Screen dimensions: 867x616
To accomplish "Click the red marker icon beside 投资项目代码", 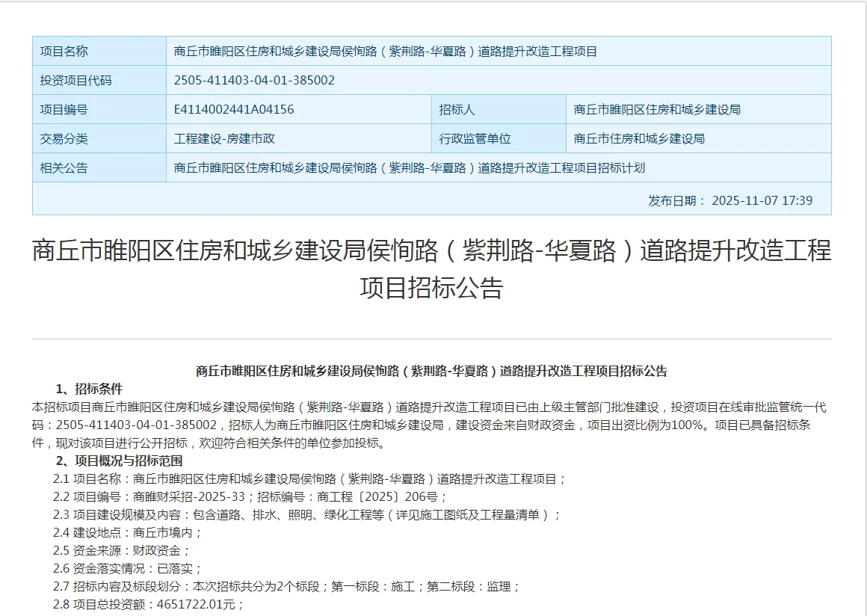I will [x=41, y=80].
